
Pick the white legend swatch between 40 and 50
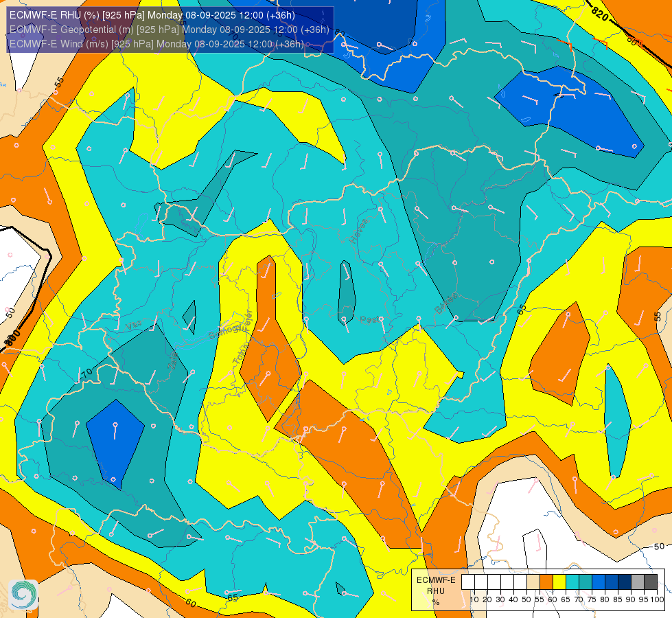[x=520, y=582]
